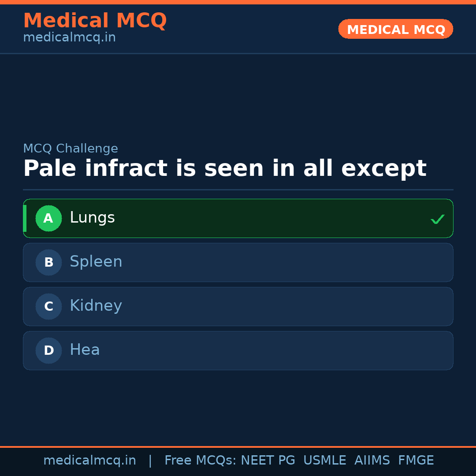Click the green A letter circle
Image resolution: width=476 pixels, height=476 pixels.
[x=48, y=218]
